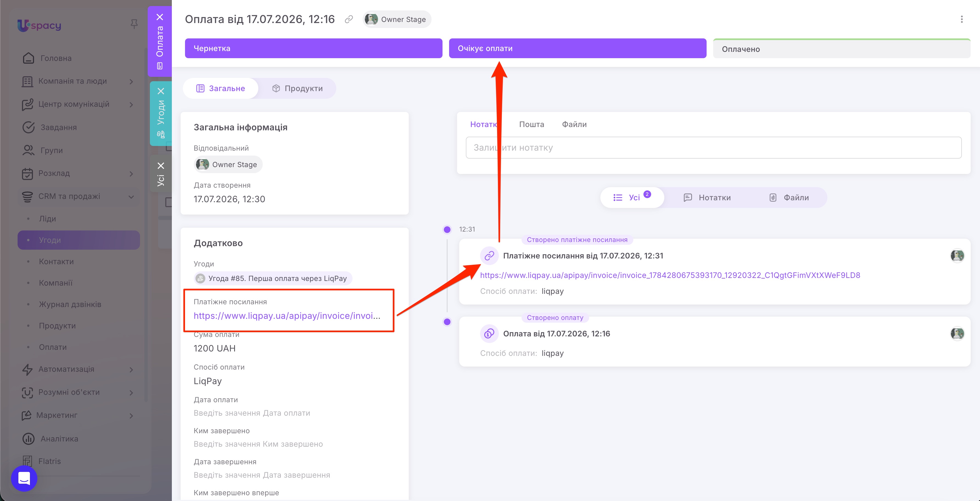Filter the timeline by Файли
The image size is (980, 501).
tap(789, 198)
